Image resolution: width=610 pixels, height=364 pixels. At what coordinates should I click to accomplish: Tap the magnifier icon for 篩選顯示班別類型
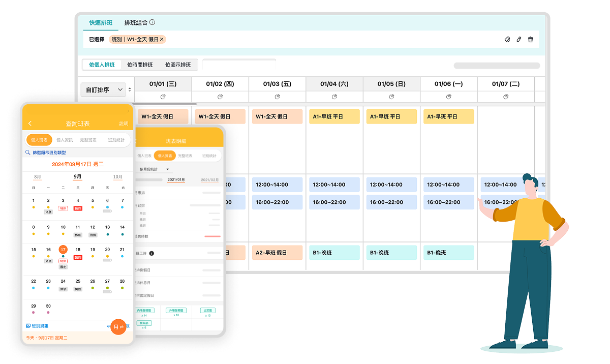pyautogui.click(x=28, y=153)
